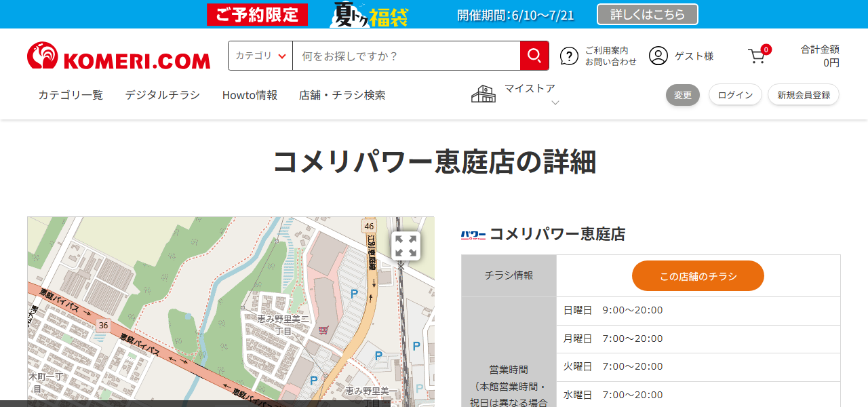Click the 火曜日 7:00～20:00 row
868x407 pixels.
point(698,367)
